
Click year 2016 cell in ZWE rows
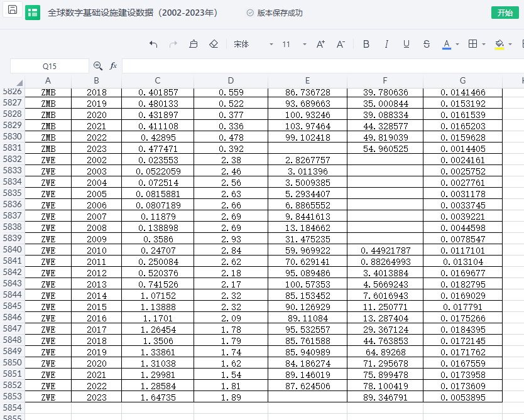(x=97, y=318)
